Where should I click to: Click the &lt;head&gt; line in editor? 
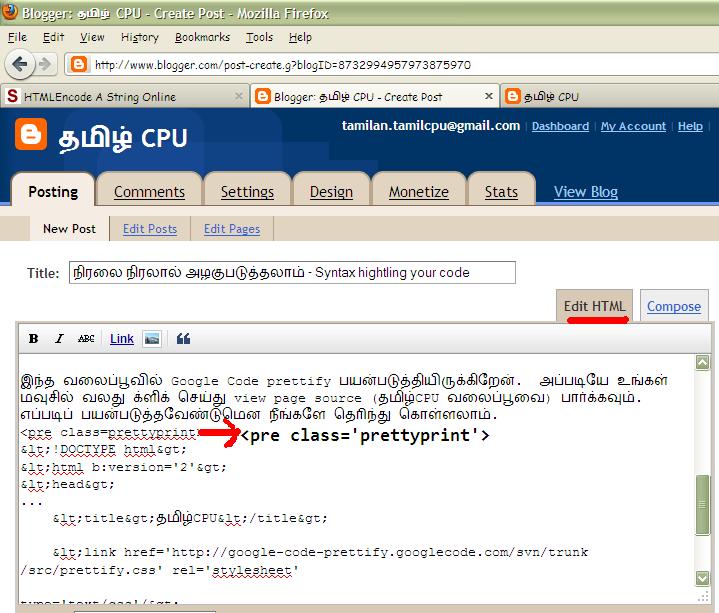click(67, 484)
